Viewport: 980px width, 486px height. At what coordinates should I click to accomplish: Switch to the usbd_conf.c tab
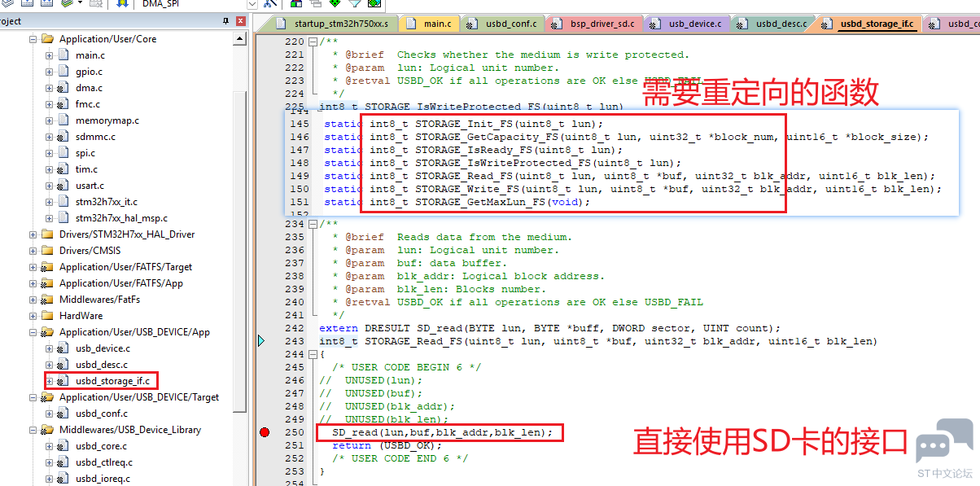[x=503, y=24]
